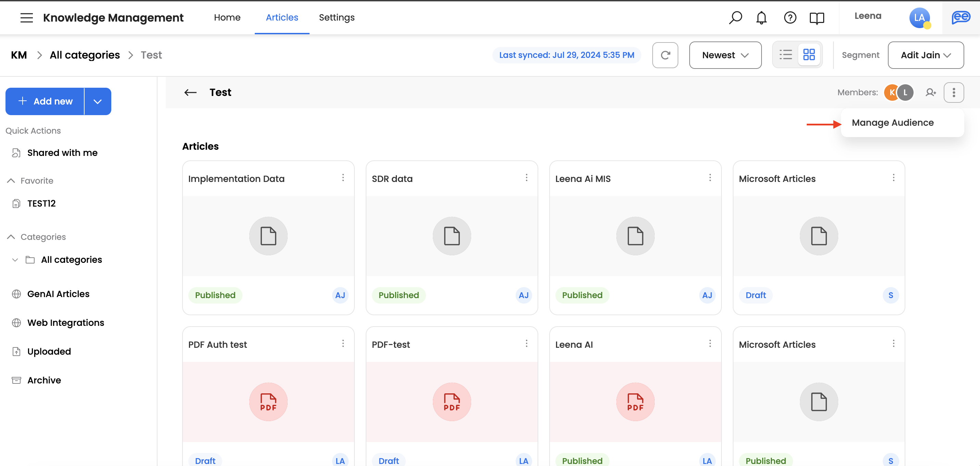Switch to grid view layout
Image resolution: width=980 pixels, height=466 pixels.
[x=809, y=55]
